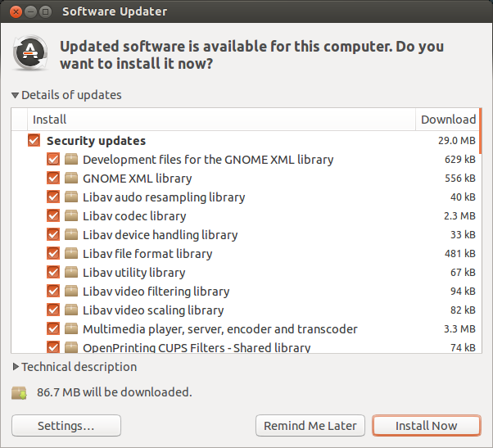The height and width of the screenshot is (448, 493).
Task: Deselect Libav video filtering library checkbox
Action: [53, 292]
